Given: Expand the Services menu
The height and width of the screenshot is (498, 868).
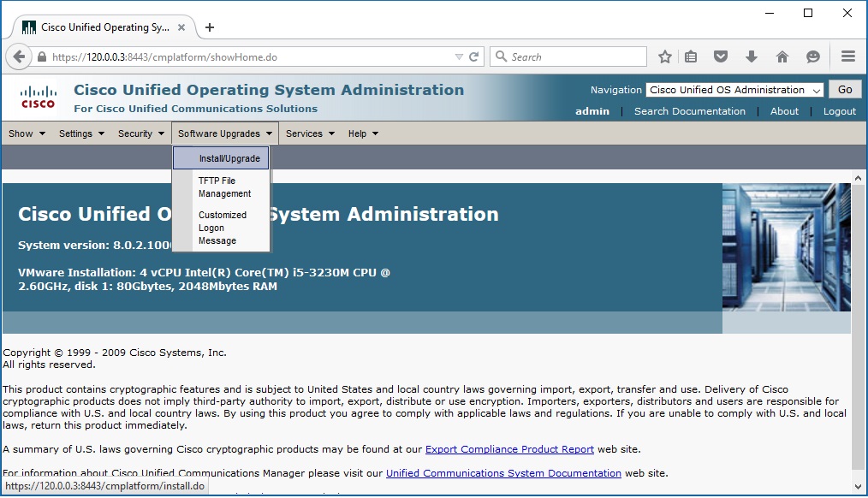Looking at the screenshot, I should click(310, 133).
